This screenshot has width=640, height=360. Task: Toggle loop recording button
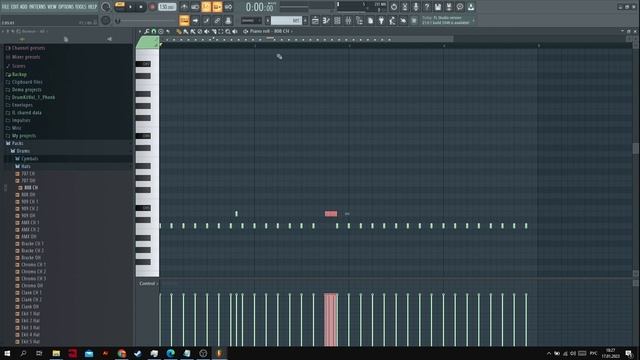(x=228, y=7)
